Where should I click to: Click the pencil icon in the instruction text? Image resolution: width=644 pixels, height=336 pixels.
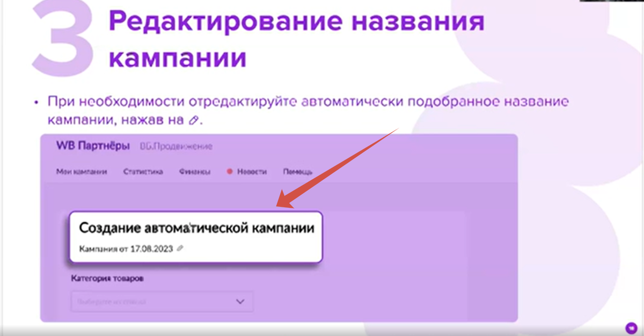(x=193, y=121)
